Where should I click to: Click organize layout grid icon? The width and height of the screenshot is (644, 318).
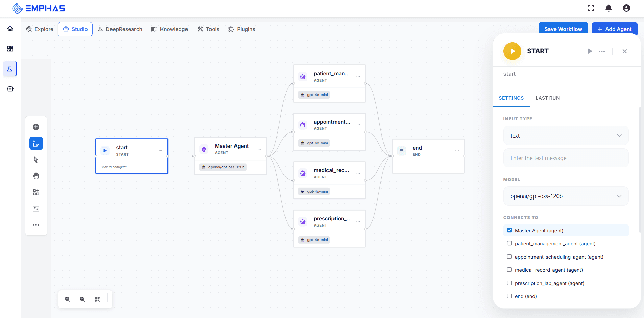click(x=36, y=192)
